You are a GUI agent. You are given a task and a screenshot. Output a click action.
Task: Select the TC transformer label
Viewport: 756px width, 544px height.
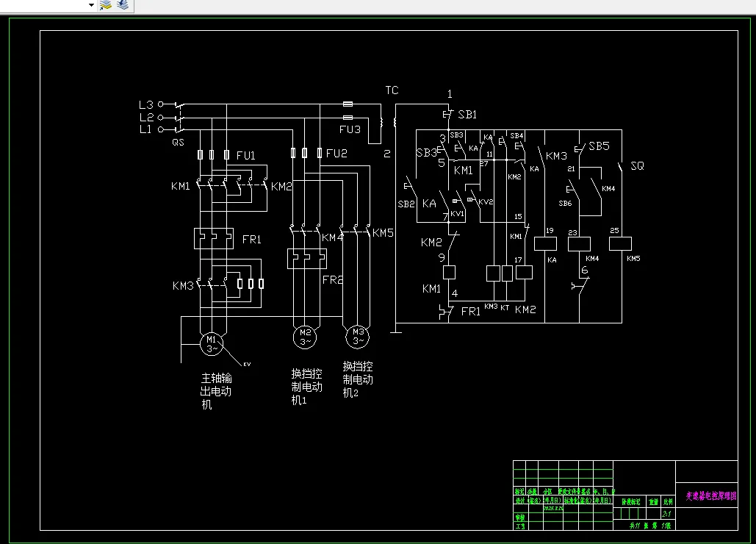[x=392, y=90]
